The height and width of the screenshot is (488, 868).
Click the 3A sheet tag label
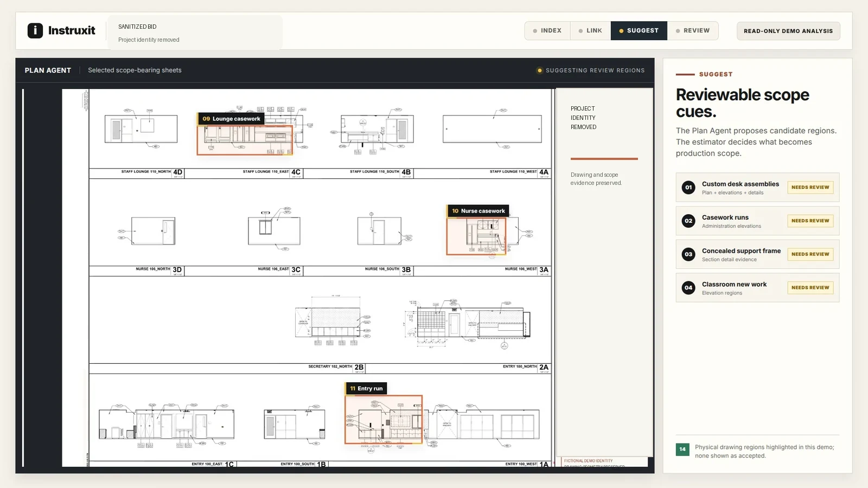(x=544, y=270)
